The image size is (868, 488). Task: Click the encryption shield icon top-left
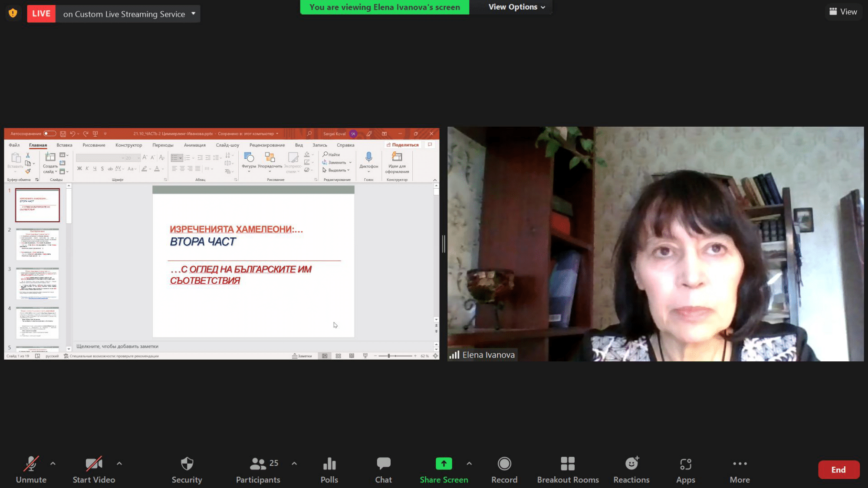(13, 13)
